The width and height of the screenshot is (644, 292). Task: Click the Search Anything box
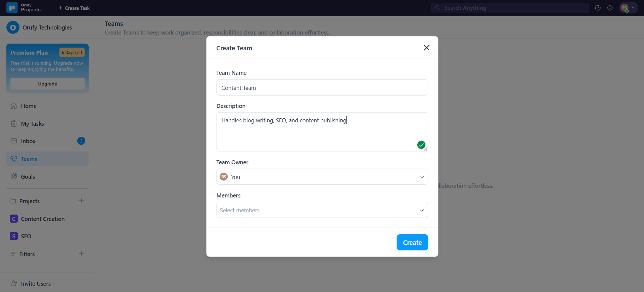click(x=509, y=8)
